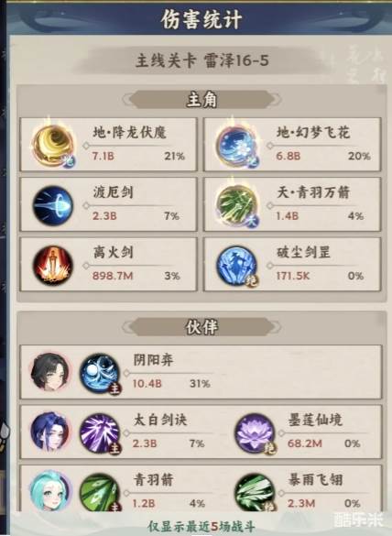
Task: Open the black-haired companion portrait
Action: [49, 372]
